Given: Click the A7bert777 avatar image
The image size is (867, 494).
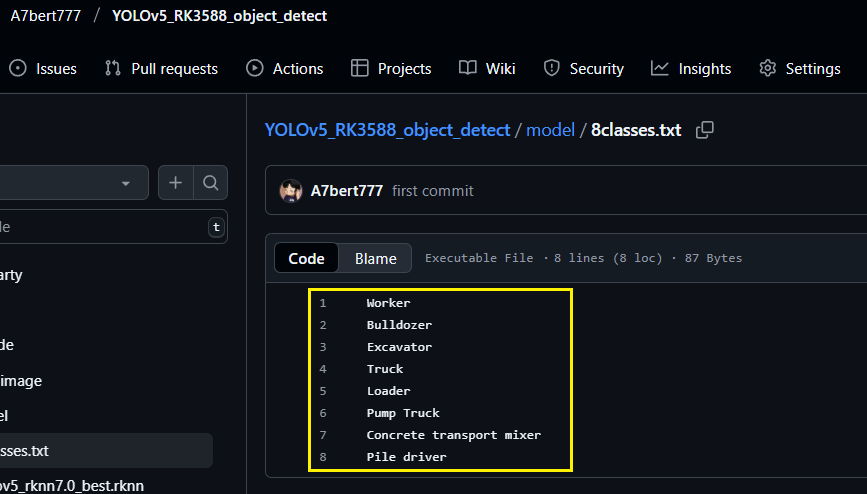Looking at the screenshot, I should [291, 191].
